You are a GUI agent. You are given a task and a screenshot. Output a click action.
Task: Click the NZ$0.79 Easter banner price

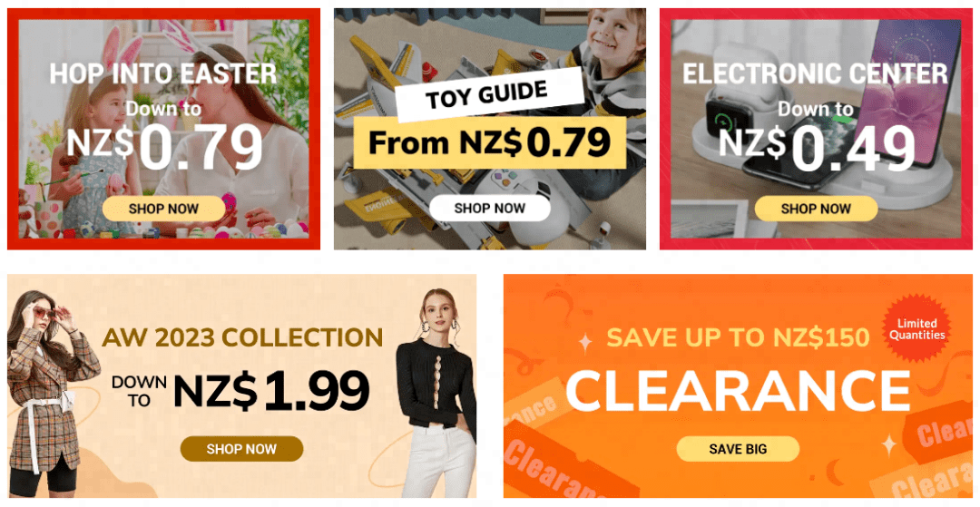tap(164, 147)
